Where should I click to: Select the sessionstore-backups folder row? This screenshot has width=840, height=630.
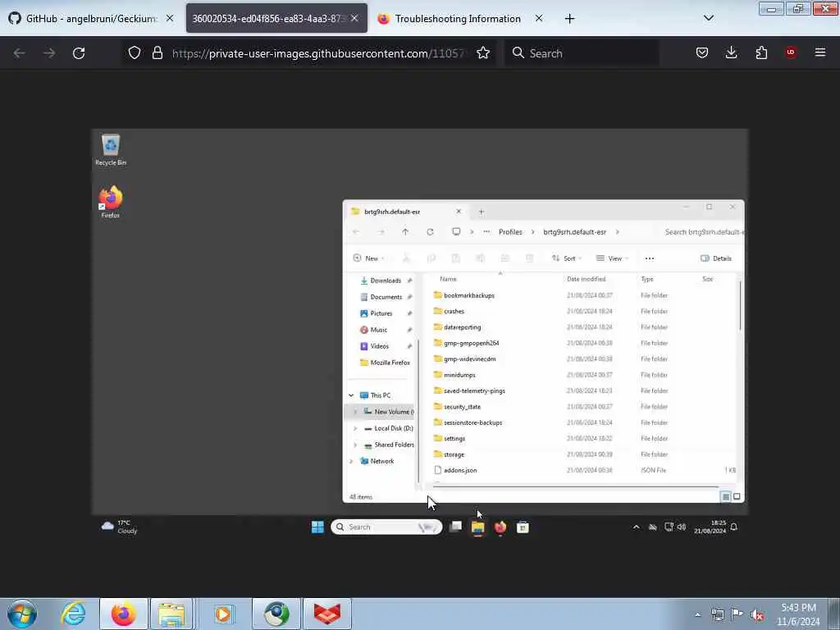point(584,422)
